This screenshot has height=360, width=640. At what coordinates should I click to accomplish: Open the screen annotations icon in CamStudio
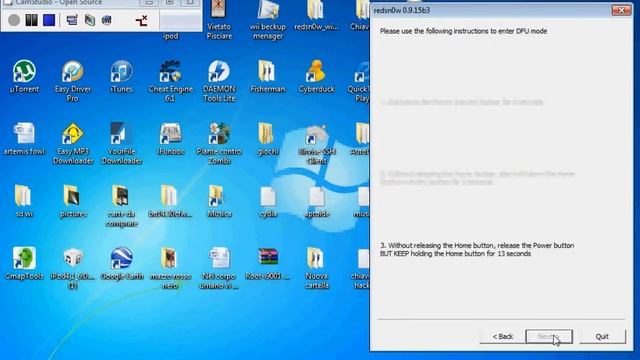pos(89,20)
